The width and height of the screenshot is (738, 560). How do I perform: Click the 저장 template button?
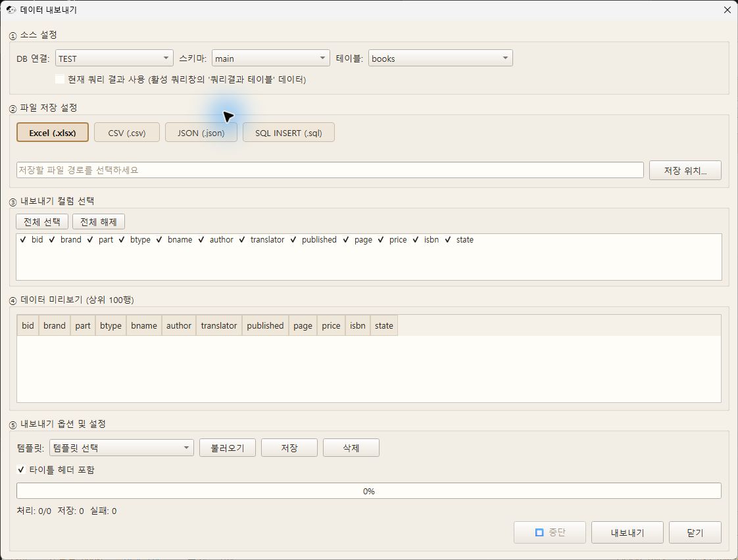289,448
